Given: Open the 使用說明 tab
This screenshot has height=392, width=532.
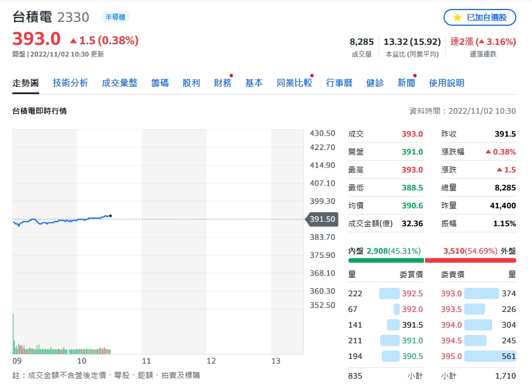Looking at the screenshot, I should coord(446,83).
